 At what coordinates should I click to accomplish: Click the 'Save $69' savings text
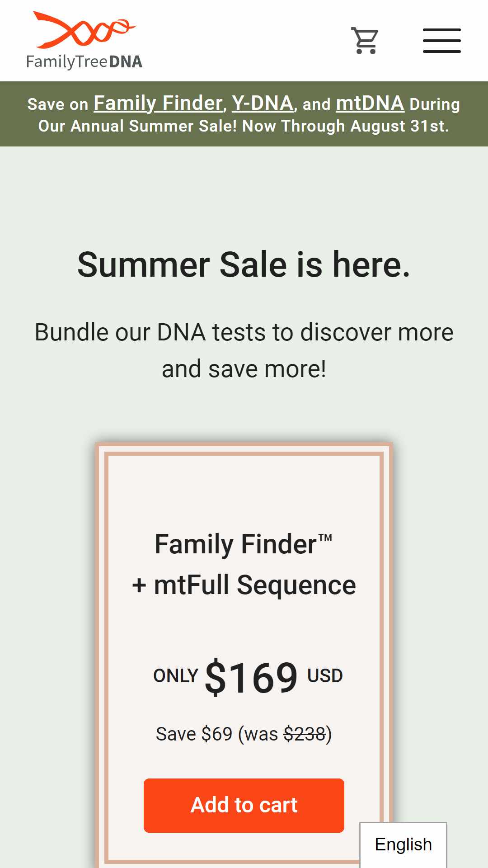click(194, 734)
